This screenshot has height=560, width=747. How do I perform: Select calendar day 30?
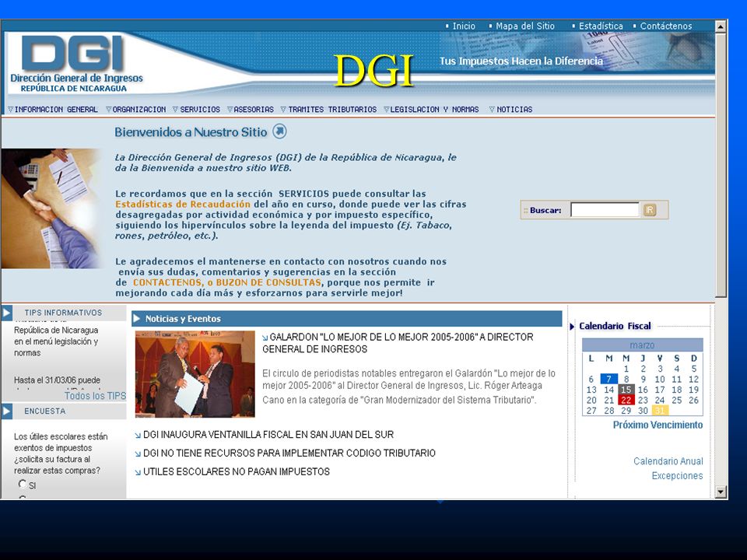click(x=643, y=411)
